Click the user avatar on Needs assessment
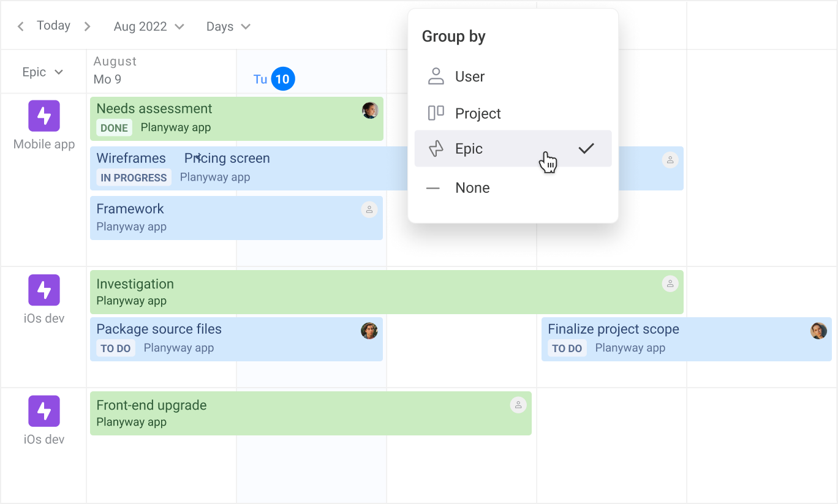 pyautogui.click(x=370, y=110)
